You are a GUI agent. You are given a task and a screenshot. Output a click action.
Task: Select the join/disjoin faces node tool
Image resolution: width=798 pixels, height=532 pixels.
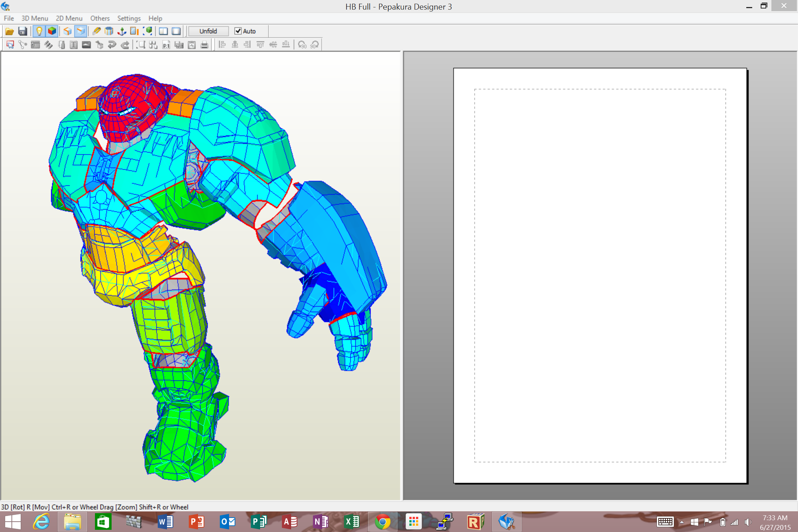point(23,45)
